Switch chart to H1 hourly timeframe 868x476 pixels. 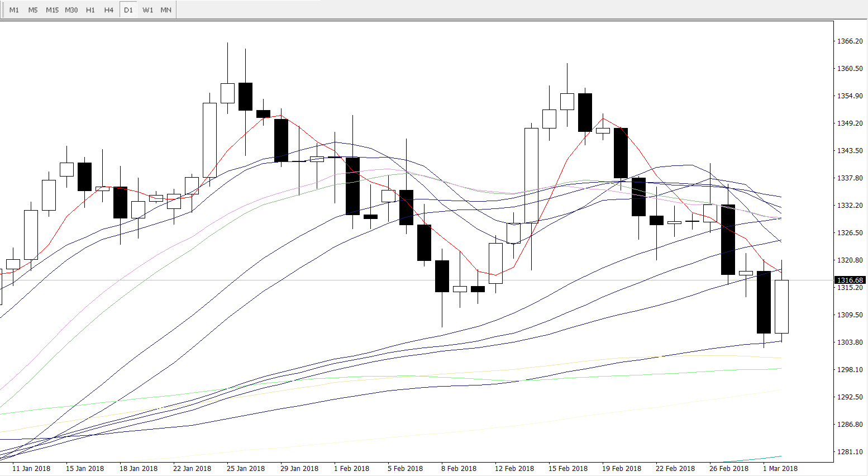(90, 10)
